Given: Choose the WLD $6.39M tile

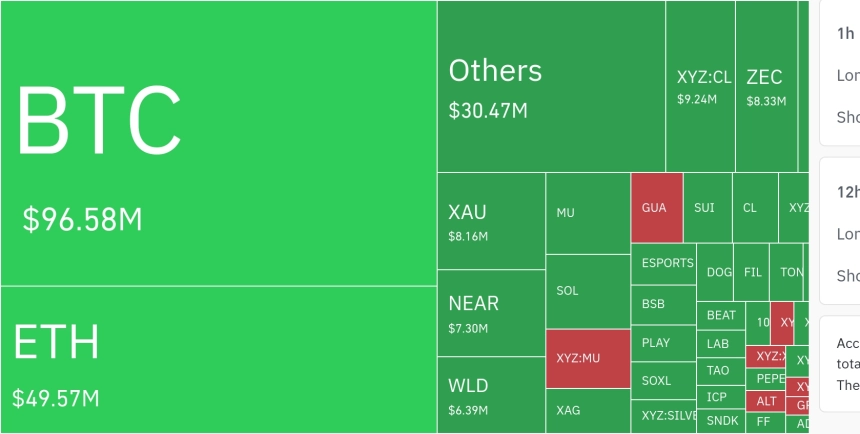Looking at the screenshot, I should pos(491,395).
